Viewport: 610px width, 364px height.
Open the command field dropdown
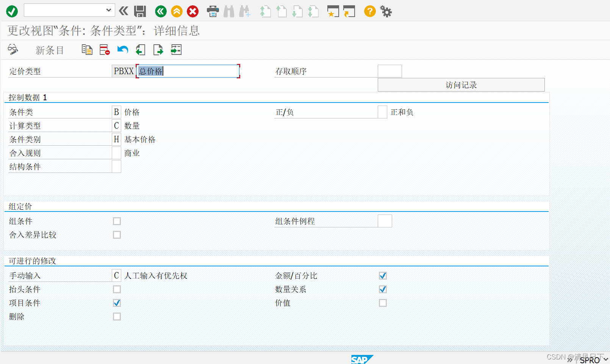[108, 10]
